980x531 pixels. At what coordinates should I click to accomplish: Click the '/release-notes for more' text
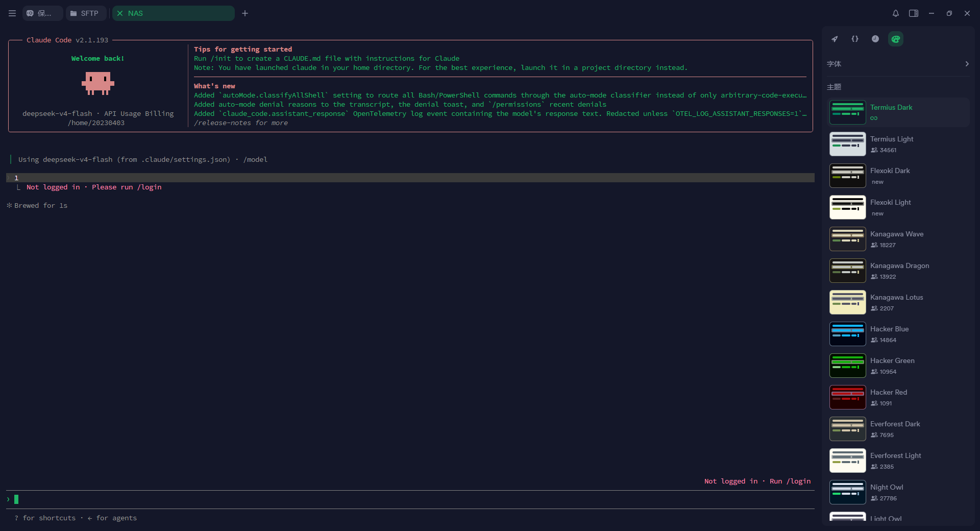(241, 123)
